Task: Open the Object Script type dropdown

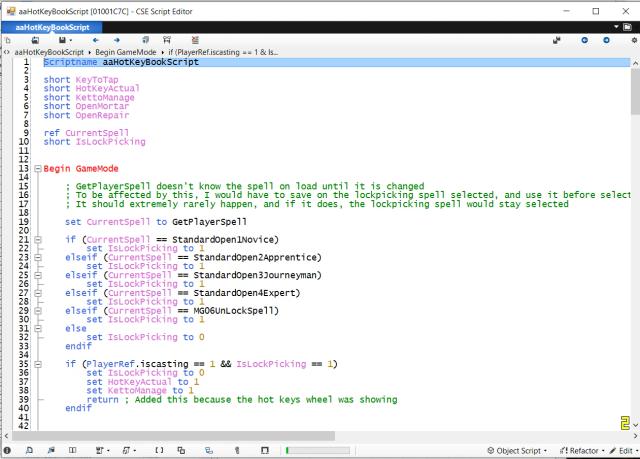Action: click(517, 451)
